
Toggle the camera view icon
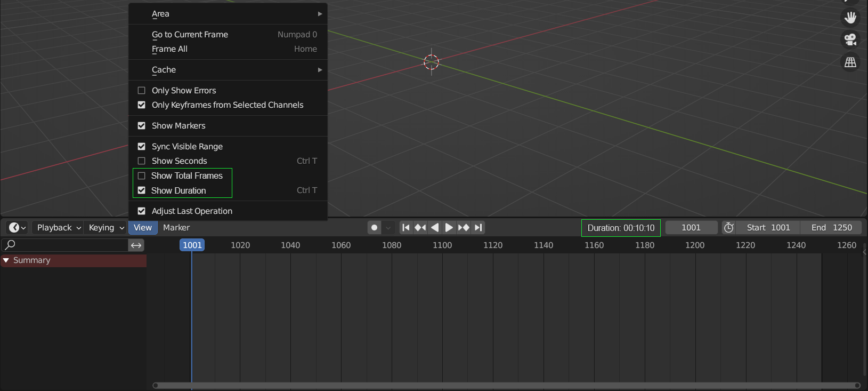(850, 39)
